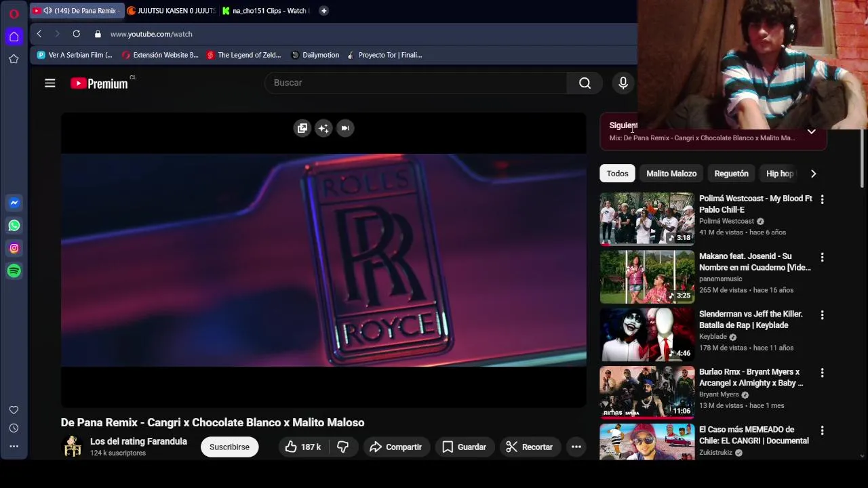The height and width of the screenshot is (488, 868).
Task: Click Keyblade channel name
Action: tap(713, 337)
